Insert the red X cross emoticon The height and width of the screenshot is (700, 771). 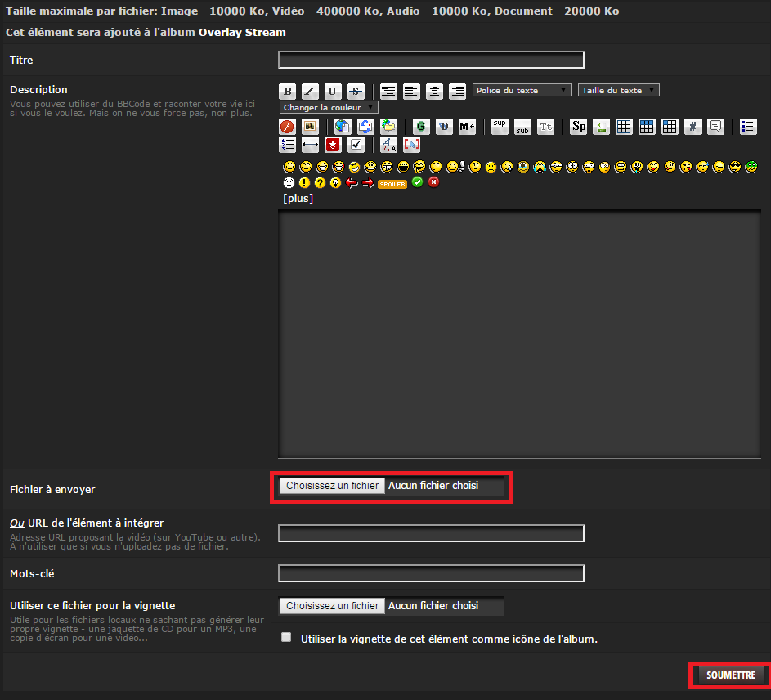433,182
